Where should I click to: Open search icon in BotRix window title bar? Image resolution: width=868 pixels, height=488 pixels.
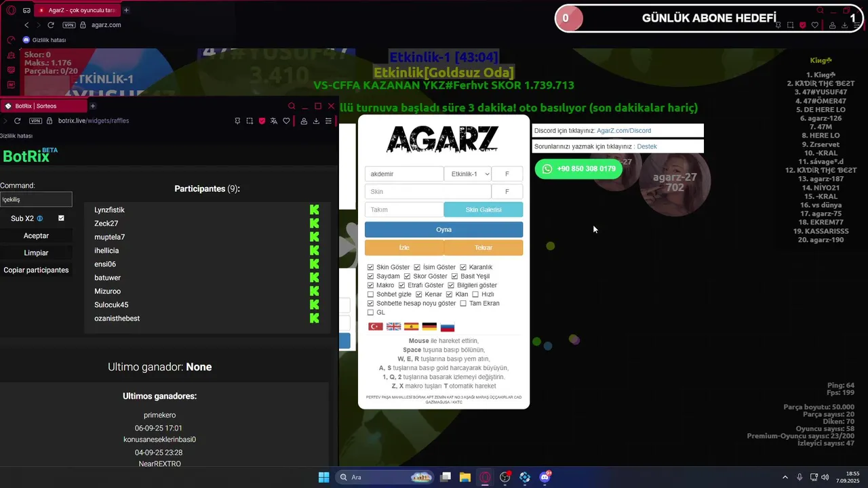(x=292, y=106)
